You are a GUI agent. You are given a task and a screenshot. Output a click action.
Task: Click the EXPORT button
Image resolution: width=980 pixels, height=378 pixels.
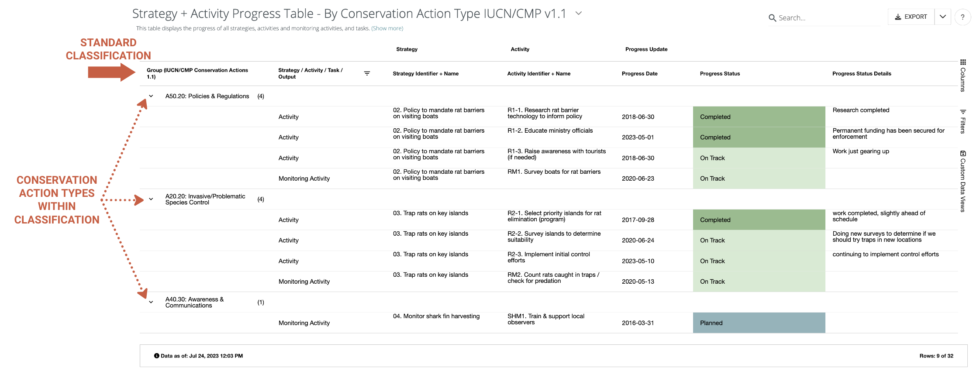[x=911, y=17]
